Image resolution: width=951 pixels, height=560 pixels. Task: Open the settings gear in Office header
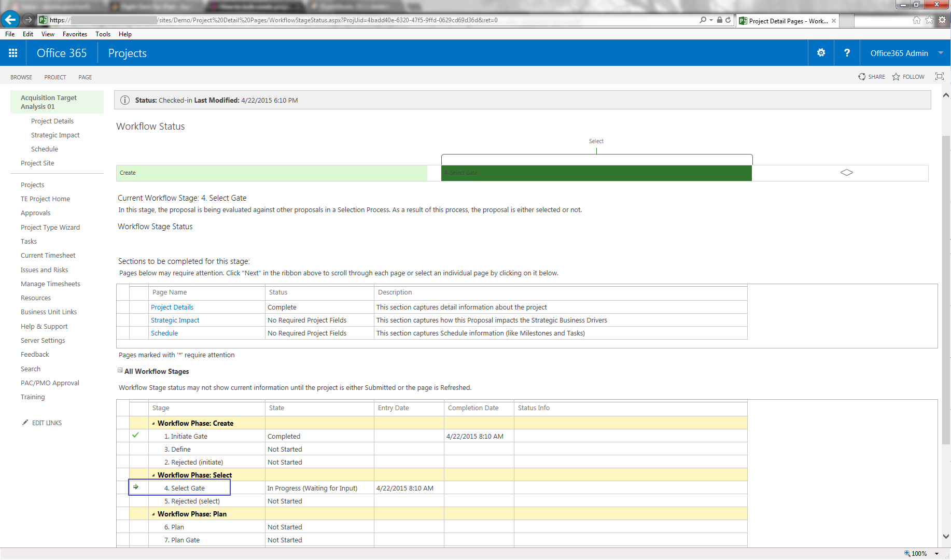click(821, 53)
